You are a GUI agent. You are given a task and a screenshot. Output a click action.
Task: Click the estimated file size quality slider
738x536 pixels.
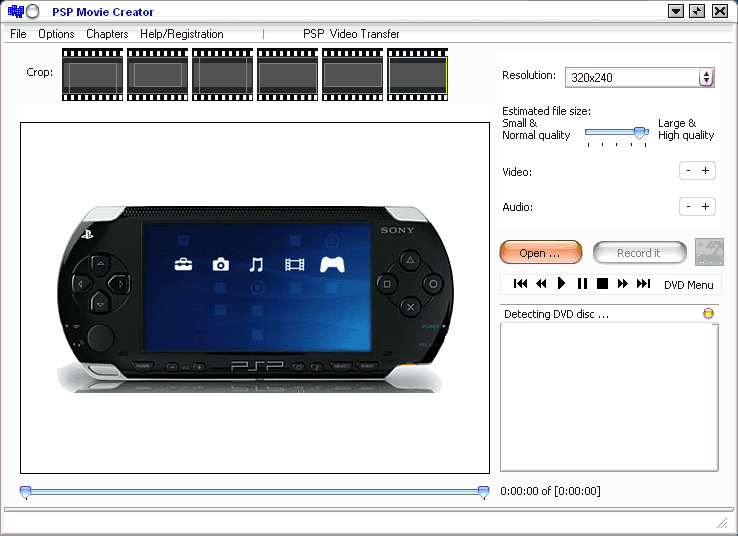coord(640,132)
